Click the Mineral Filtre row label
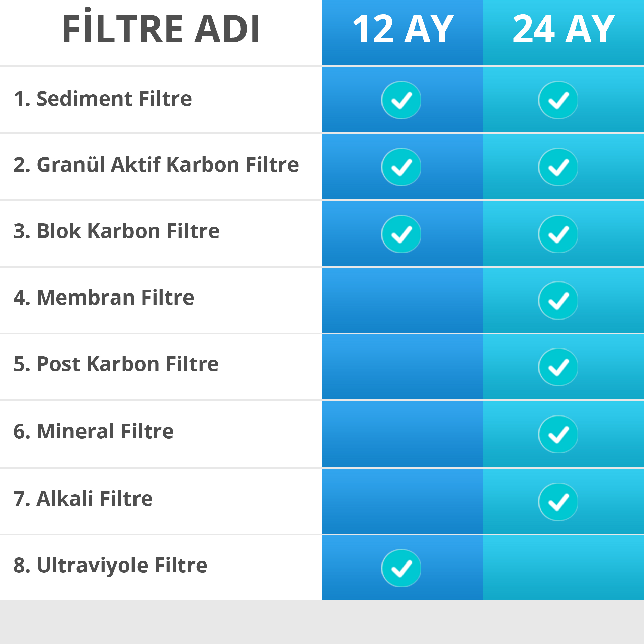Viewport: 644px width, 644px height. (94, 431)
